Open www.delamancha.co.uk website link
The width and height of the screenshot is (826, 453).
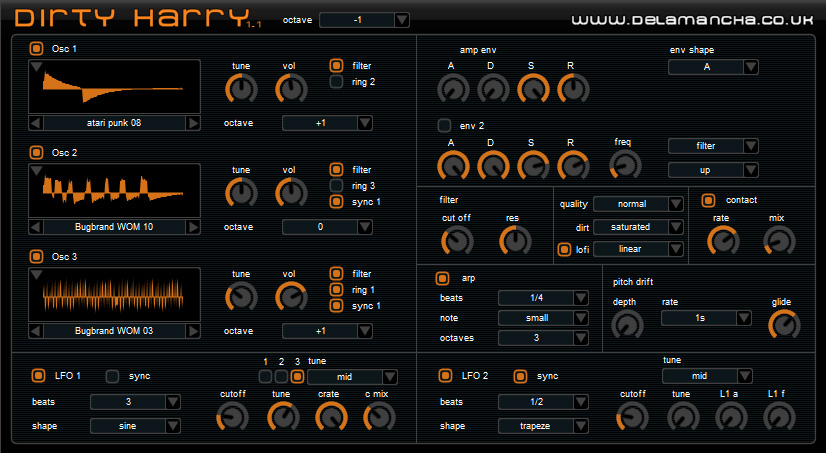693,20
